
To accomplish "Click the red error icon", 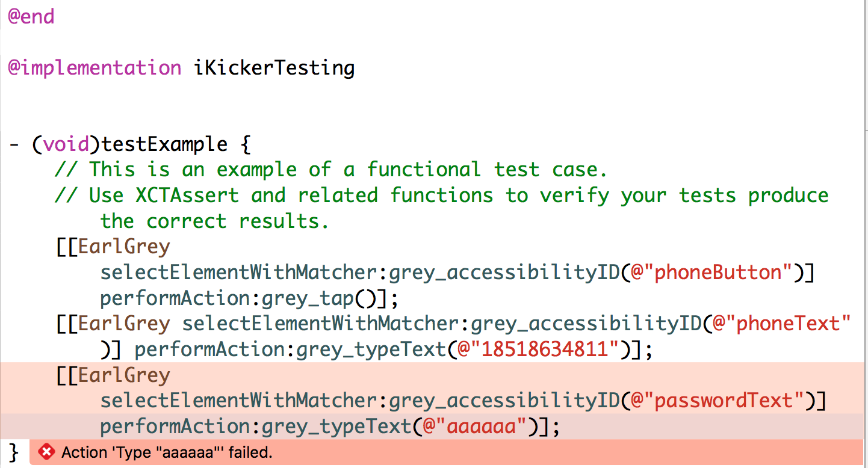I will (x=46, y=452).
